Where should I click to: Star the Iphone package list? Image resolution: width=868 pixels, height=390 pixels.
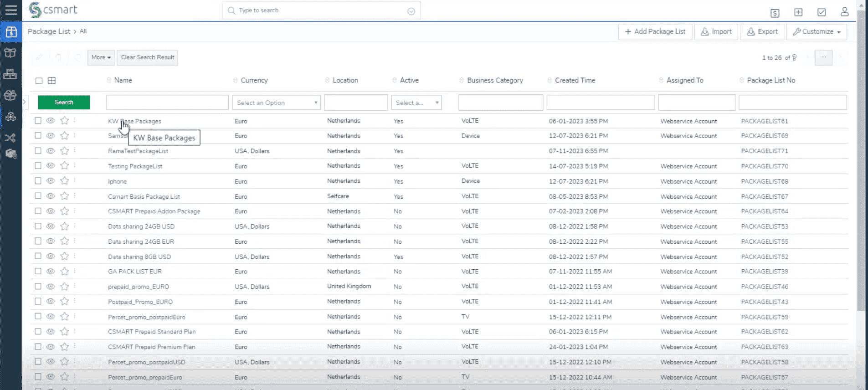tap(65, 181)
